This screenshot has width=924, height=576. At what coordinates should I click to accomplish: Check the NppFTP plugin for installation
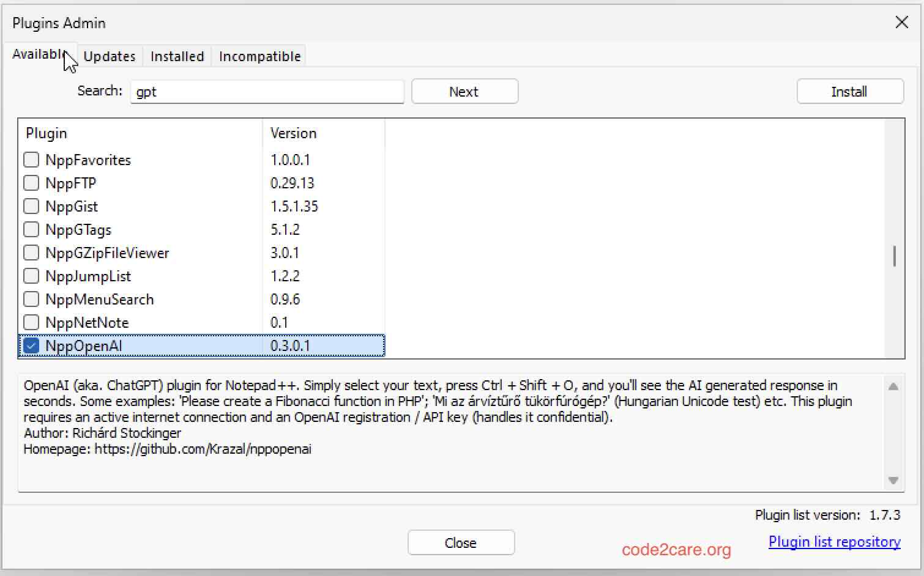tap(31, 183)
